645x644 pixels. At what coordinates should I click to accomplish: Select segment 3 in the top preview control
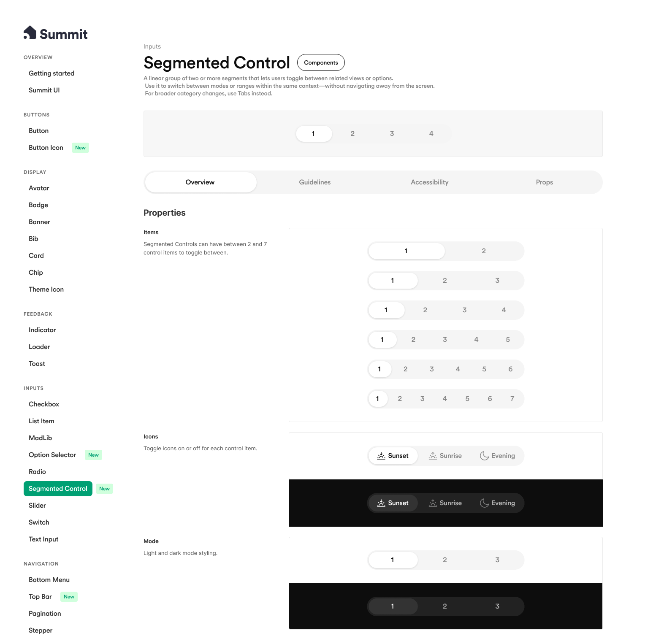pos(392,134)
